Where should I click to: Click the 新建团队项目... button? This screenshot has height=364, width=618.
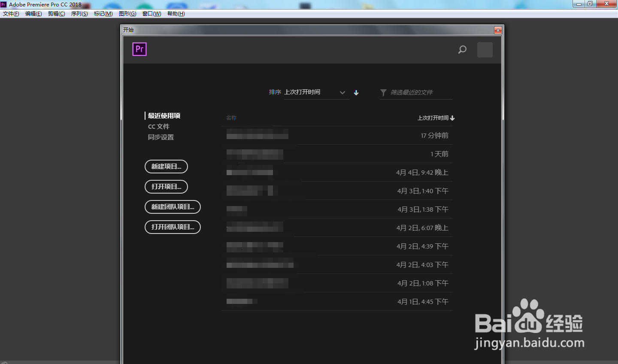click(173, 207)
